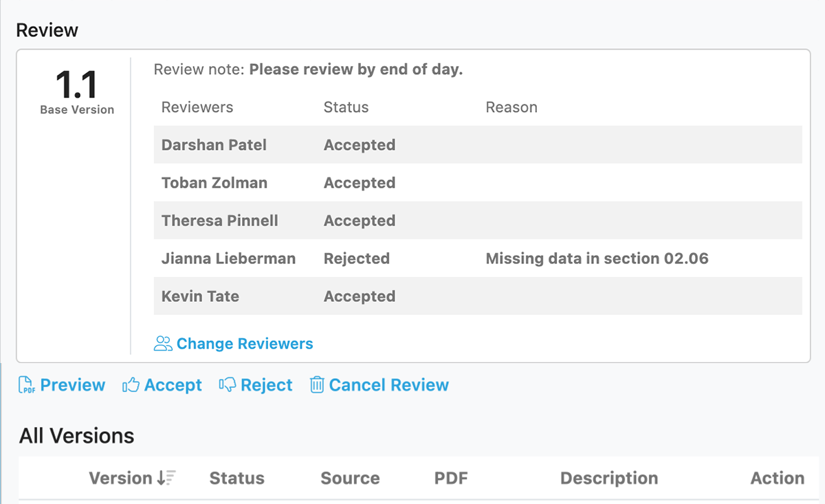
Task: Click the people icon beside Change Reviewers
Action: tap(162, 342)
